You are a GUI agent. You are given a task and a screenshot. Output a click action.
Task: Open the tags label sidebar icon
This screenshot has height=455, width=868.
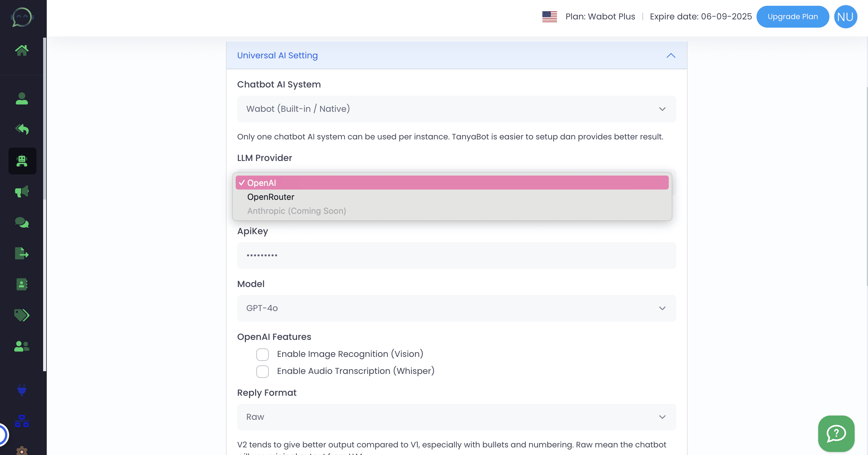pyautogui.click(x=22, y=315)
